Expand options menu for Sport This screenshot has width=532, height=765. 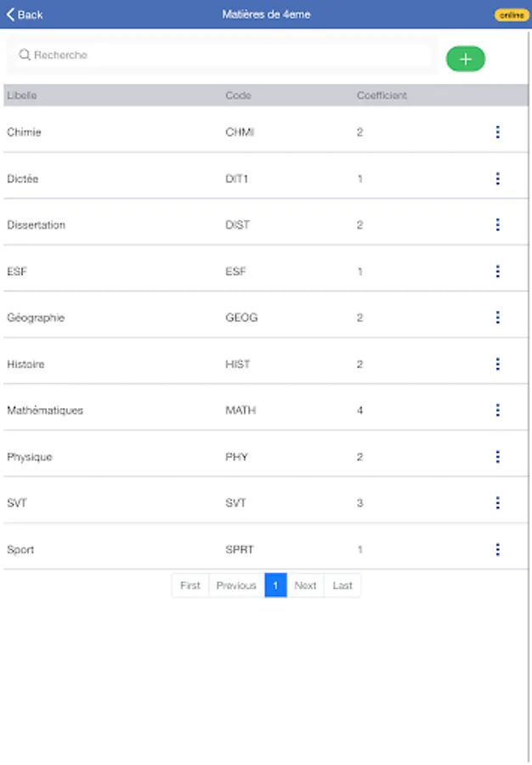tap(497, 549)
